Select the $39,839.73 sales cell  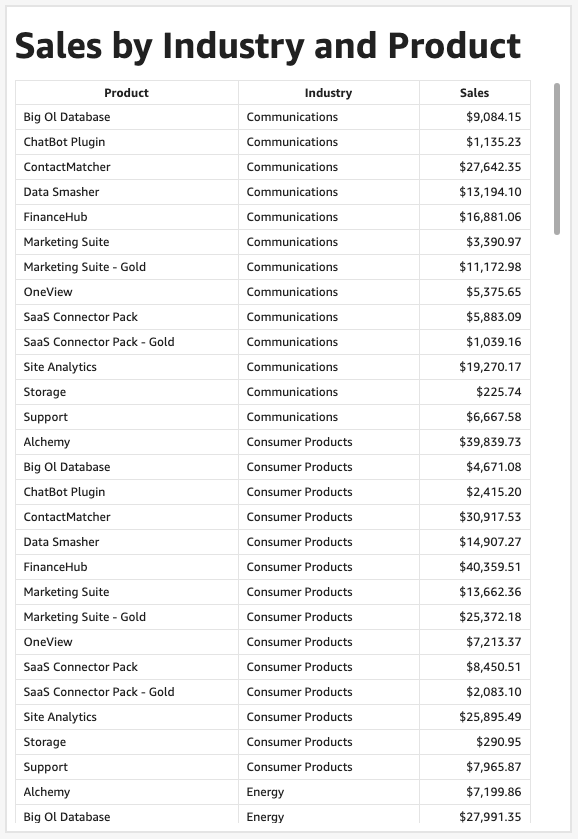tap(475, 442)
